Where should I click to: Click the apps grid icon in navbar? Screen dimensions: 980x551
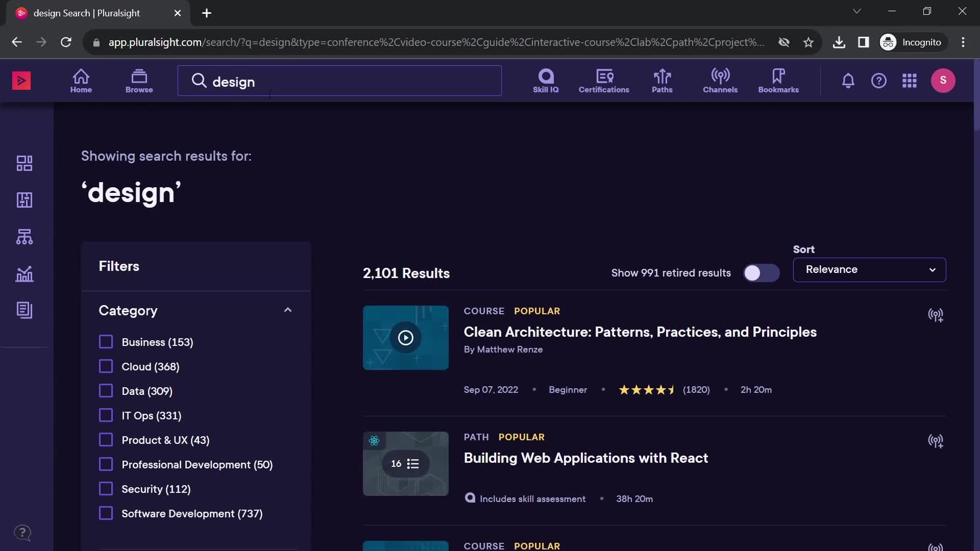coord(911,81)
